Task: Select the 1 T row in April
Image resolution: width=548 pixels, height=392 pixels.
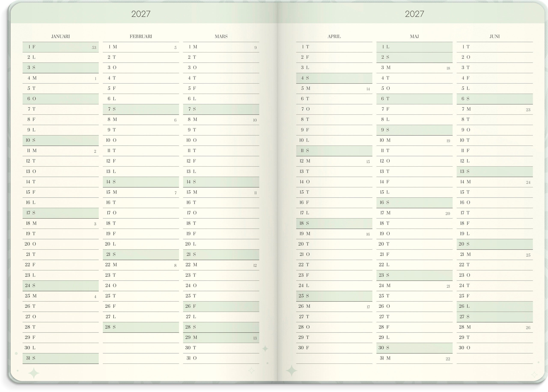Action: point(334,47)
